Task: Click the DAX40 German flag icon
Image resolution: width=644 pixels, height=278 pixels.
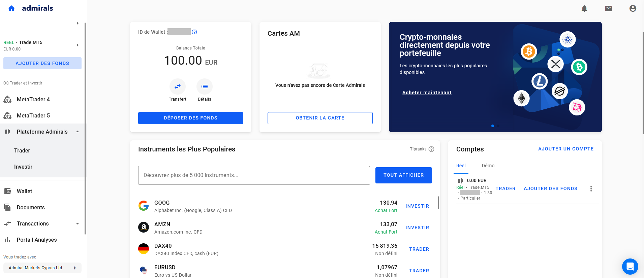Action: point(144,249)
